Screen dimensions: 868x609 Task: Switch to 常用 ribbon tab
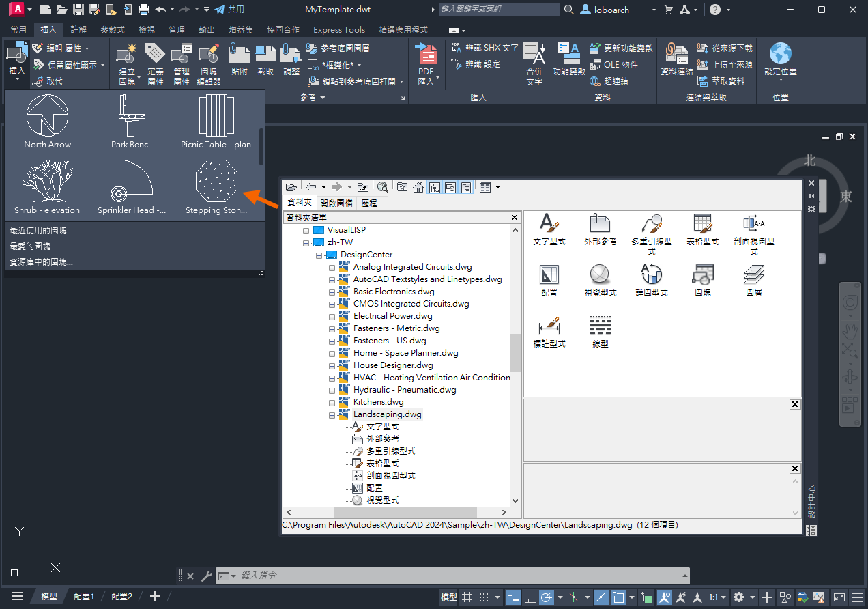(x=19, y=30)
